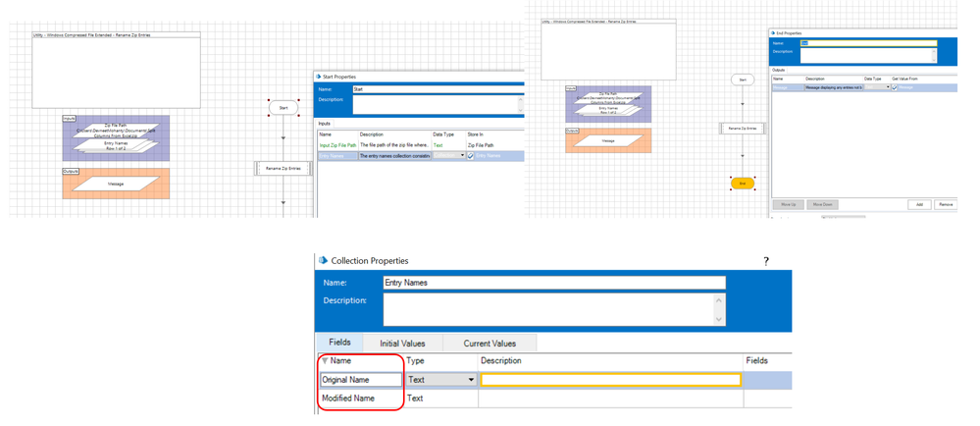Image resolution: width=980 pixels, height=426 pixels.
Task: Click the yellow End stage in the flow
Action: point(742,184)
